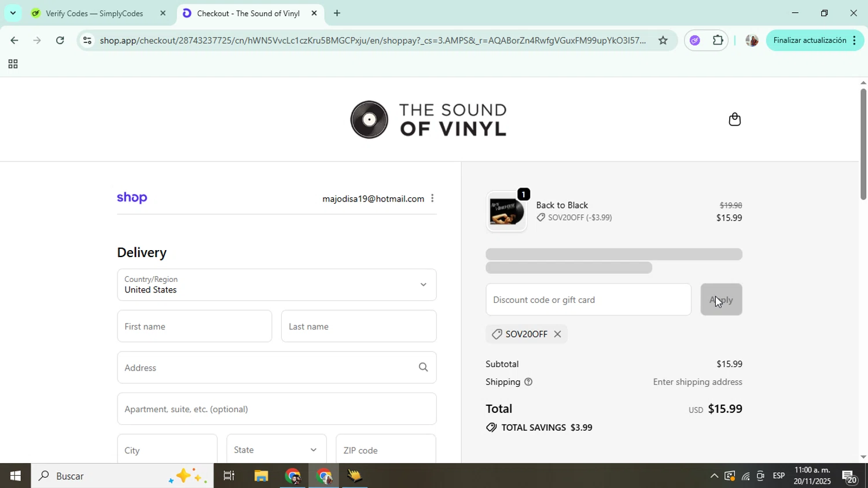Viewport: 868px width, 488px height.
Task: Click the page vertical scrollbar
Action: tap(863, 145)
